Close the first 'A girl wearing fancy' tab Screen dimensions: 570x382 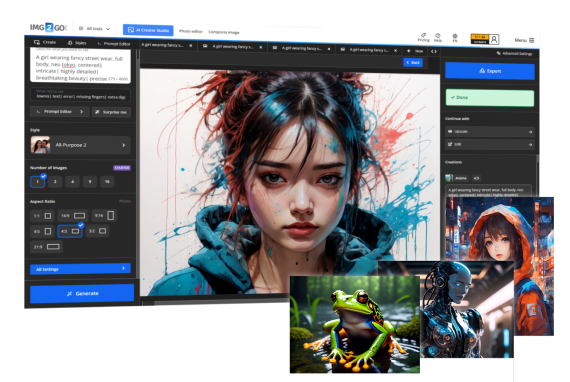190,45
